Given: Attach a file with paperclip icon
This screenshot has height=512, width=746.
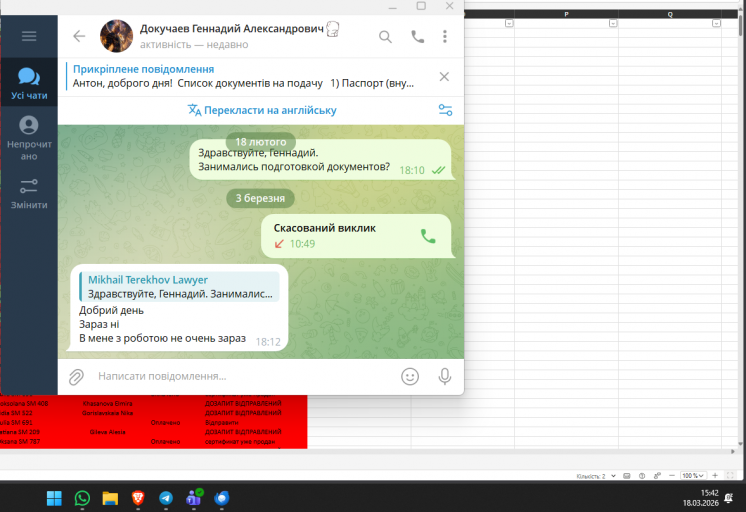Looking at the screenshot, I should (76, 376).
